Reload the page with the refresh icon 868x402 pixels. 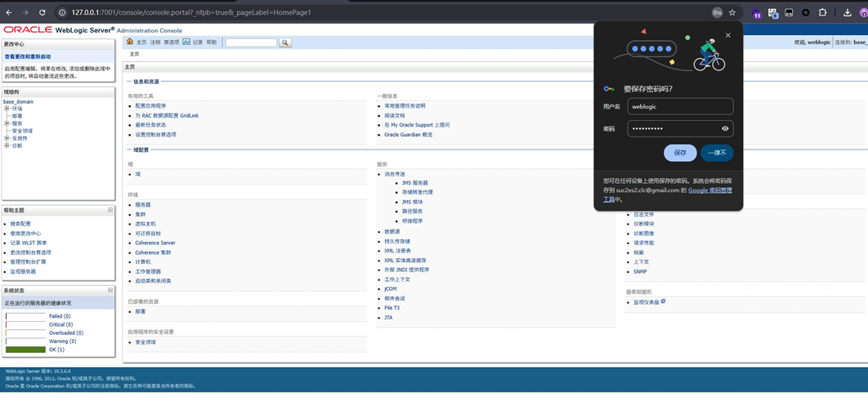[x=42, y=12]
